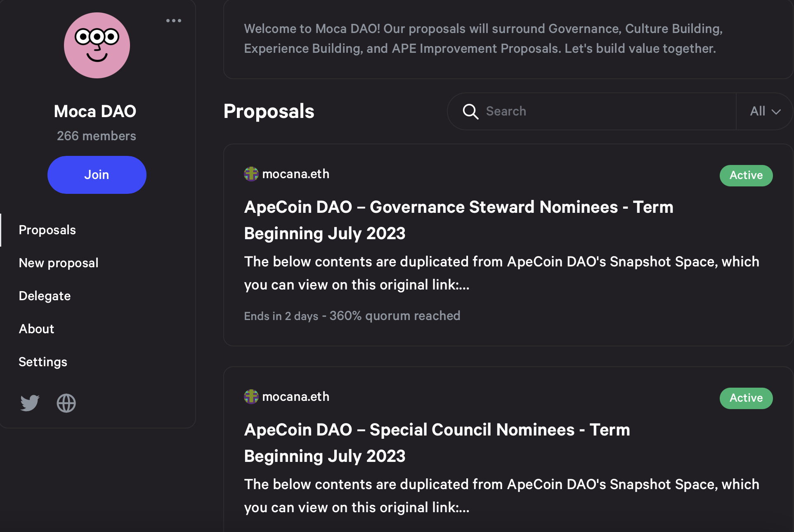The width and height of the screenshot is (794, 532).
Task: Click mocana.eth avatar on Governance Steward proposal
Action: [251, 174]
